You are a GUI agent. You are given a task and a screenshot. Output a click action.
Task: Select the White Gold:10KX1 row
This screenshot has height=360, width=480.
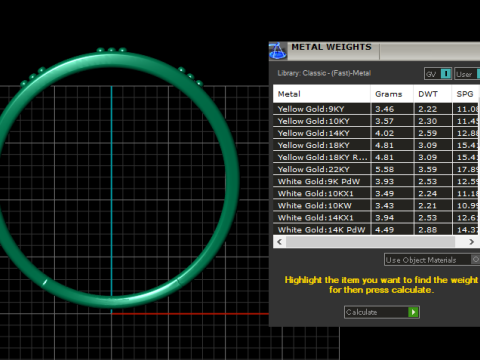point(376,193)
